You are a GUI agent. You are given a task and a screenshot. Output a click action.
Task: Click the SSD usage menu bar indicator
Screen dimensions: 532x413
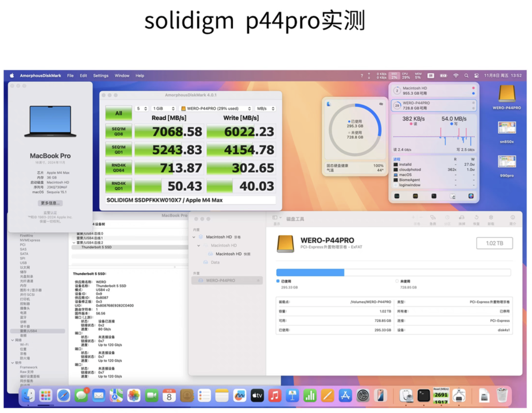click(394, 76)
